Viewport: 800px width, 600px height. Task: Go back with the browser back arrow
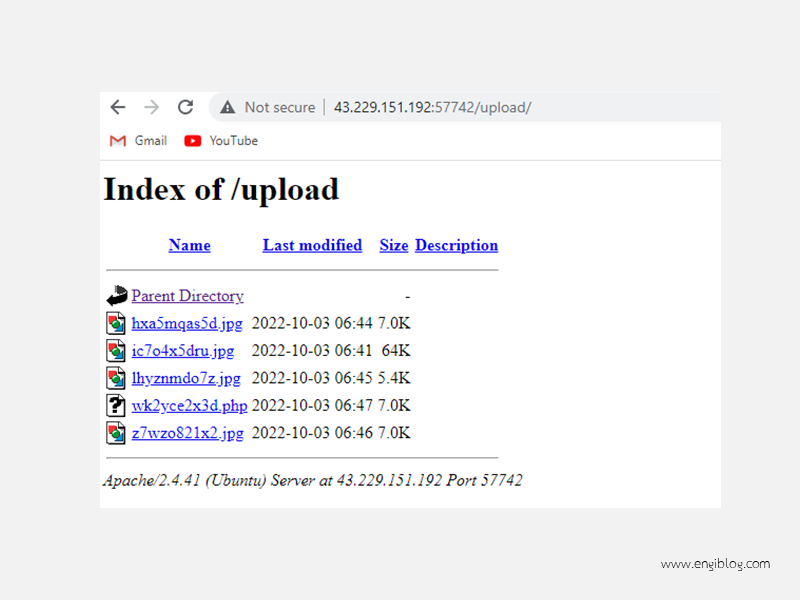point(118,107)
